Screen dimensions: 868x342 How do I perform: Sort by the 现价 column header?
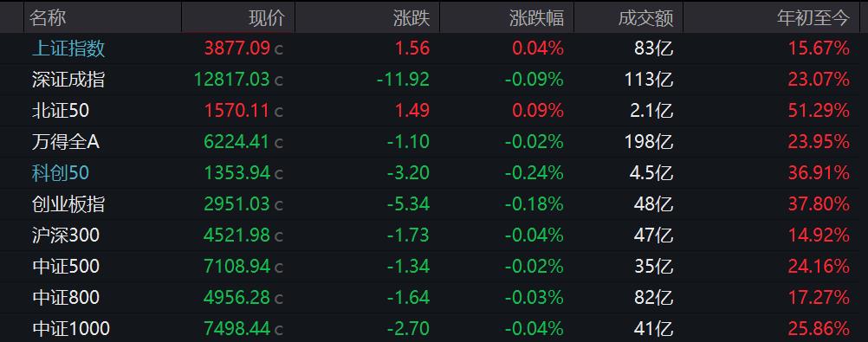[x=266, y=17]
